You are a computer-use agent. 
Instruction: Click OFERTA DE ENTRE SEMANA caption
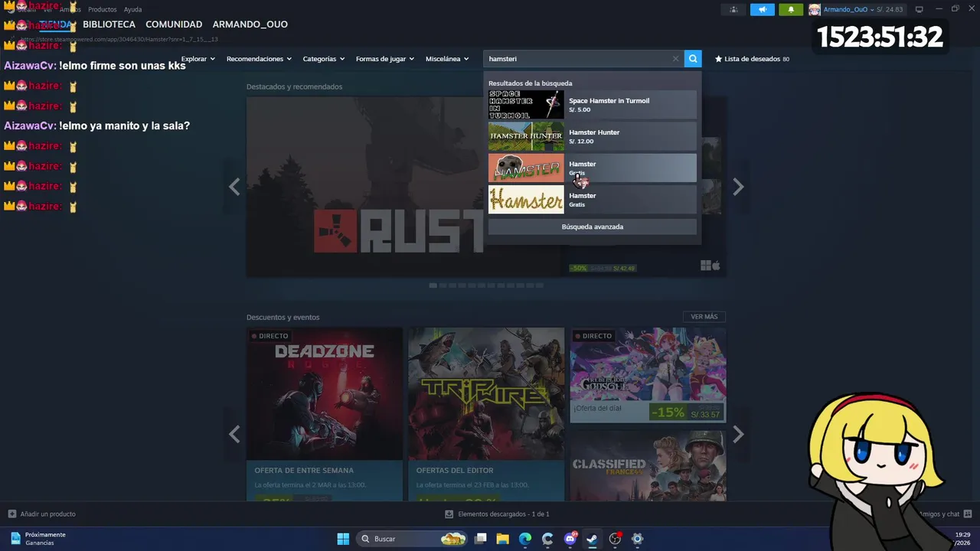pos(304,471)
